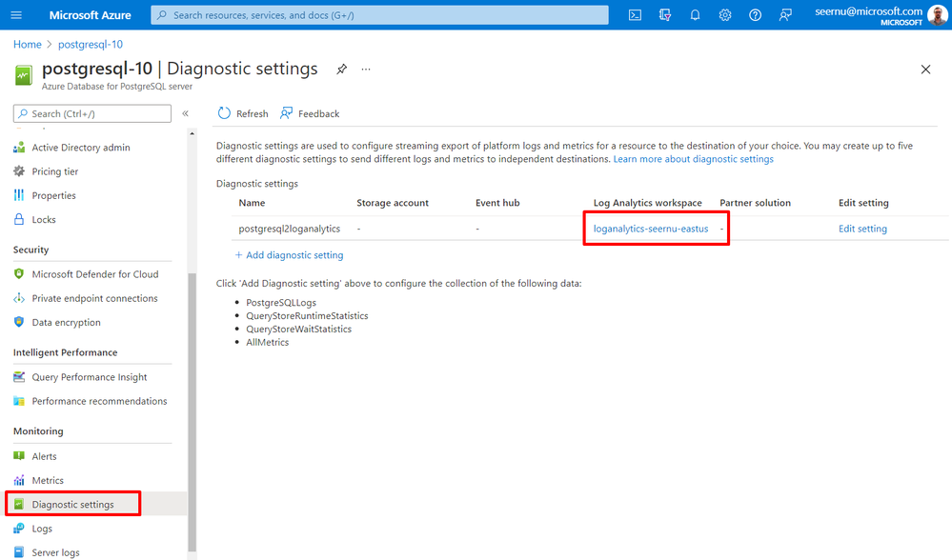
Task: Click the Alerts icon
Action: click(x=19, y=455)
